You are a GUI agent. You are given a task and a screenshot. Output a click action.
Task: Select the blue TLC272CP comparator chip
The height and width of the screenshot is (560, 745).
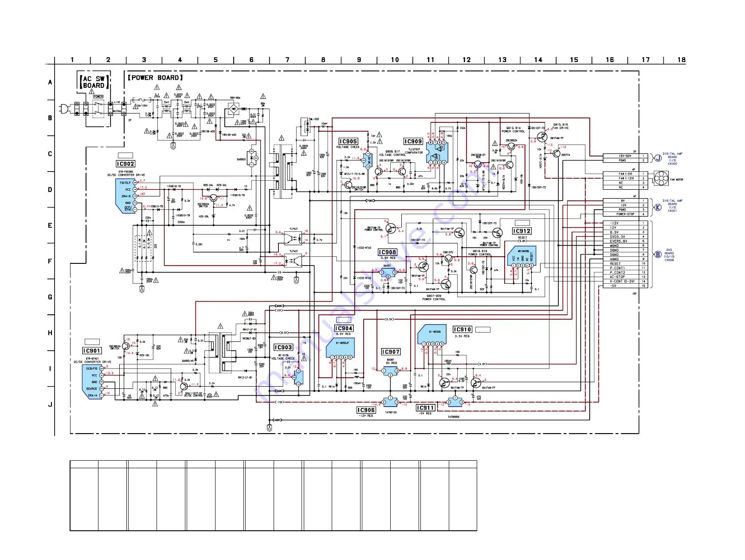[437, 152]
